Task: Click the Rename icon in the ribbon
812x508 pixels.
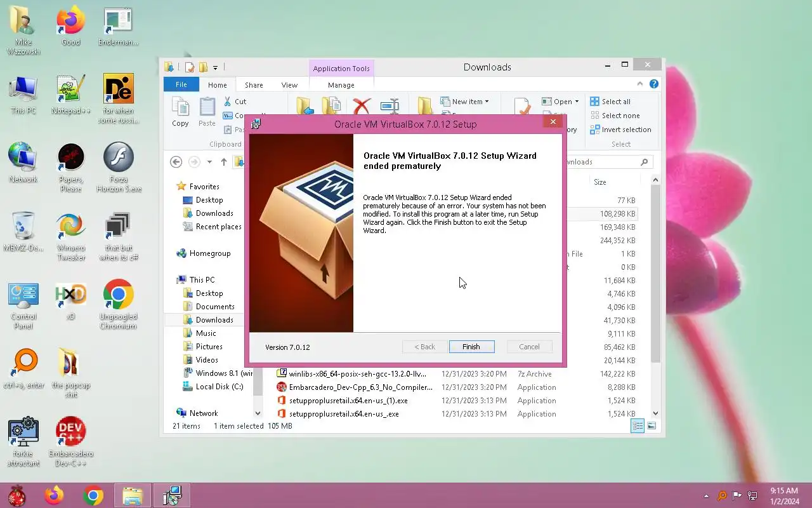Action: 390,107
